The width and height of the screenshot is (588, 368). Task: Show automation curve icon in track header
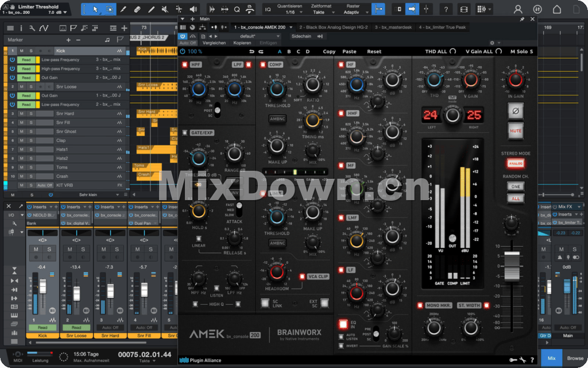(x=44, y=28)
